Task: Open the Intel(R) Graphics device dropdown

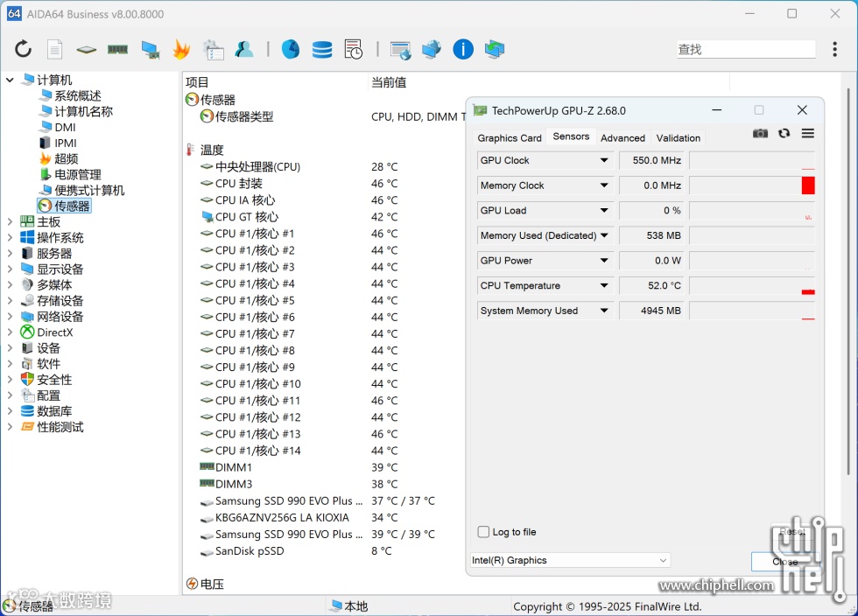Action: click(x=570, y=560)
